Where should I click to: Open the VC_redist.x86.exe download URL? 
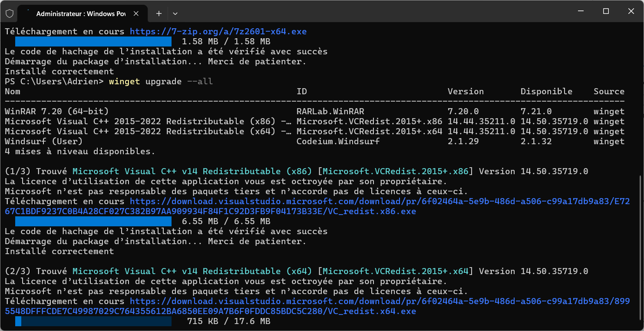pos(317,207)
